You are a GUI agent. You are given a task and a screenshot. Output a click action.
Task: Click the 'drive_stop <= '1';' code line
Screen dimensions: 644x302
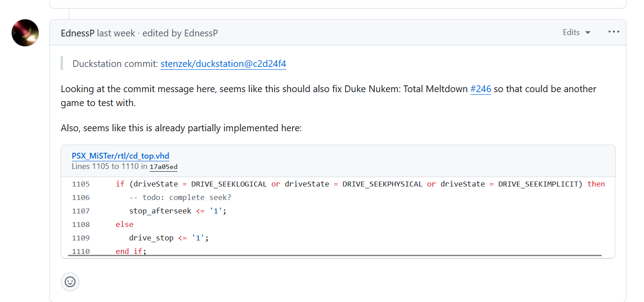169,238
